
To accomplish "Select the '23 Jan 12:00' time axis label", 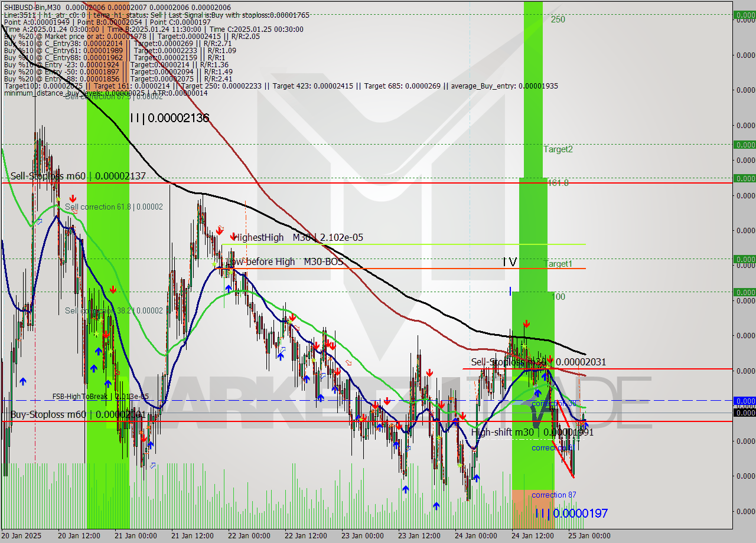I will coord(419,536).
